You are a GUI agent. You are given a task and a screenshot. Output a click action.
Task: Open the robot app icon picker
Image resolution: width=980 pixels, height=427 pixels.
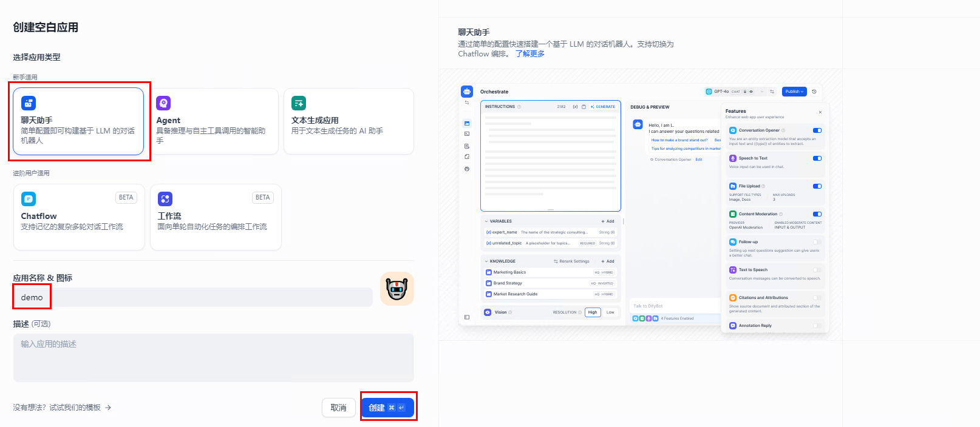(x=397, y=289)
